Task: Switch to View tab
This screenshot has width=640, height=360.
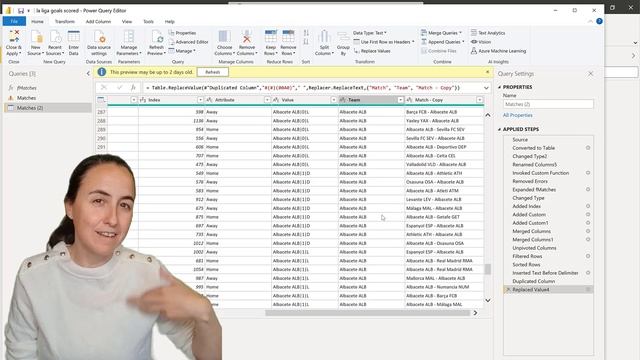Action: pos(127,21)
